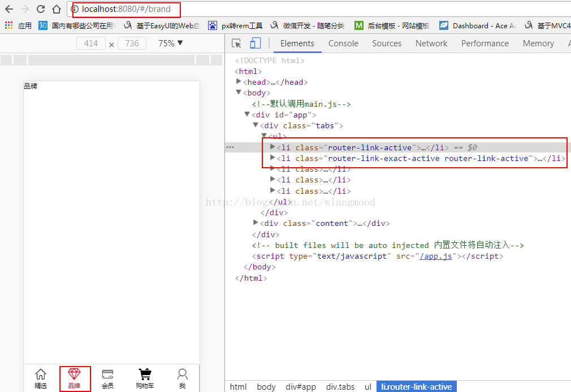Click the 品牌 text in the page content
Viewport: 571px width, 392px height.
point(31,86)
